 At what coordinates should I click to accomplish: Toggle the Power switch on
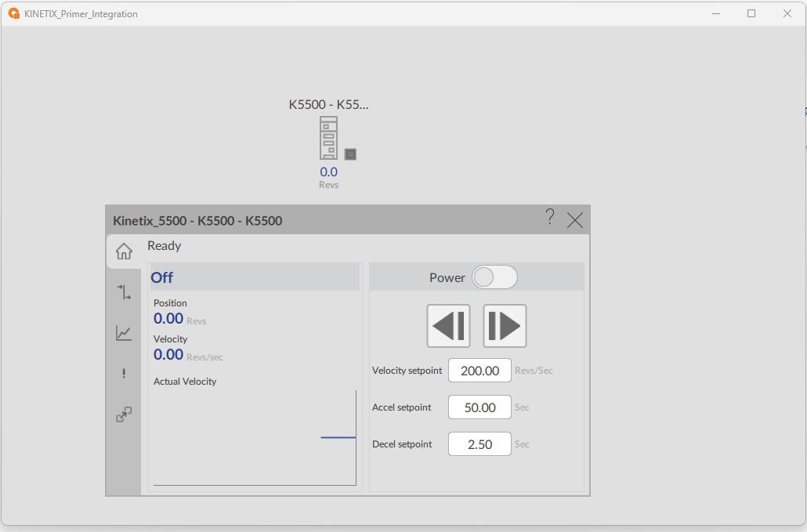pos(494,277)
